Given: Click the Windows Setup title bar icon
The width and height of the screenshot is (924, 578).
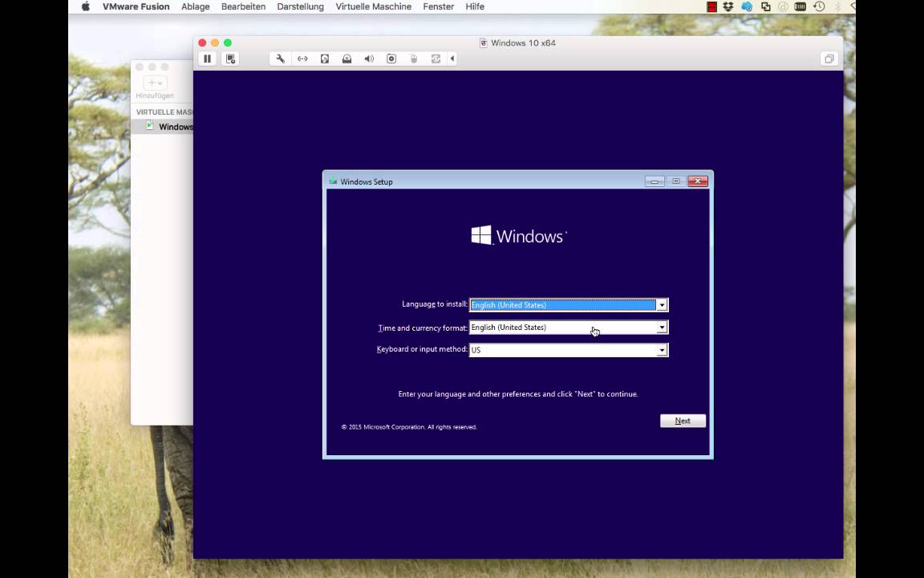Looking at the screenshot, I should click(333, 181).
